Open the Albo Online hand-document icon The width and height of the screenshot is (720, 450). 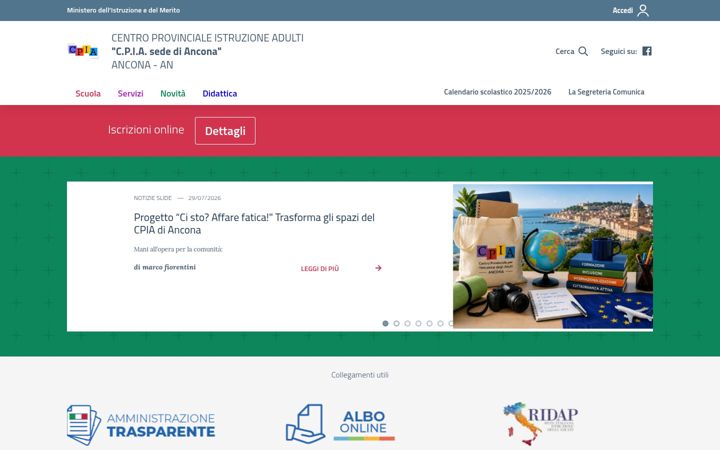305,423
